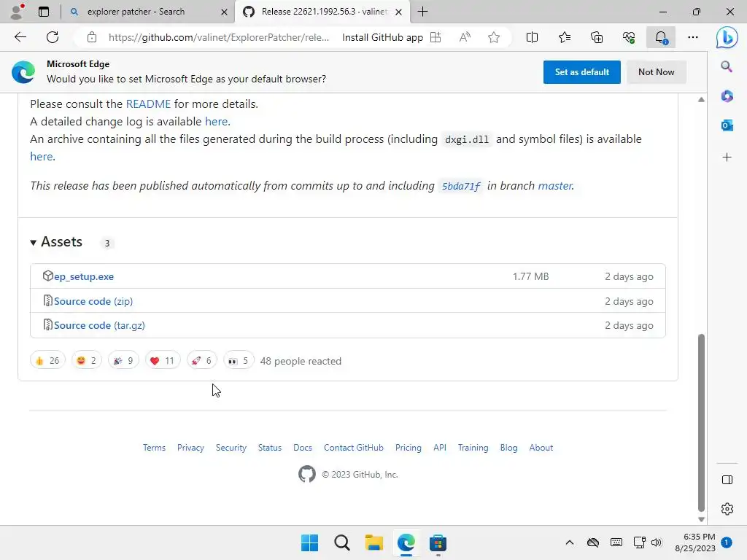The height and width of the screenshot is (560, 747).
Task: Click the app install icon in address bar
Action: (436, 37)
